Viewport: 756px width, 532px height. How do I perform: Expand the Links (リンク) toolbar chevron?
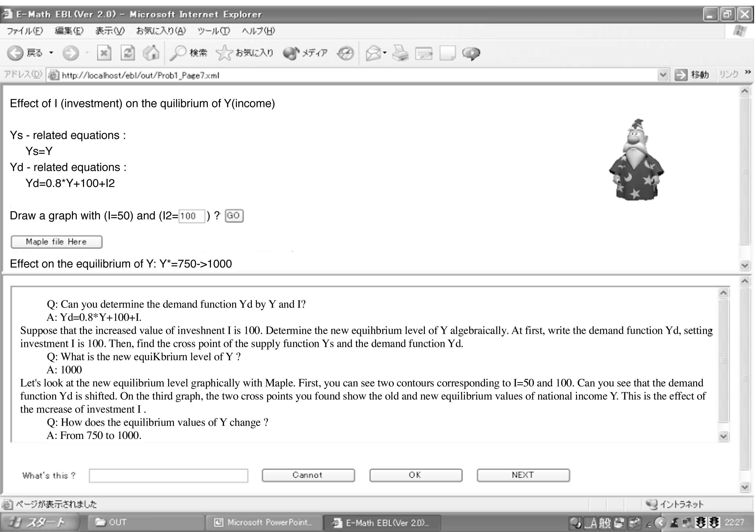pyautogui.click(x=747, y=72)
